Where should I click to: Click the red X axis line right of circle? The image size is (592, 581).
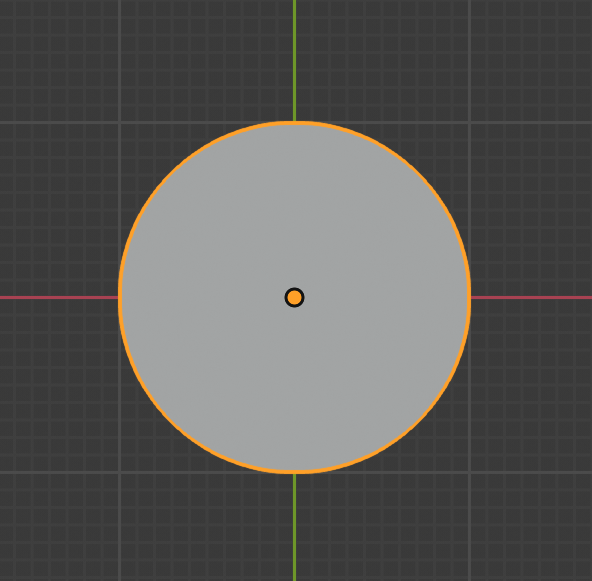coord(532,297)
